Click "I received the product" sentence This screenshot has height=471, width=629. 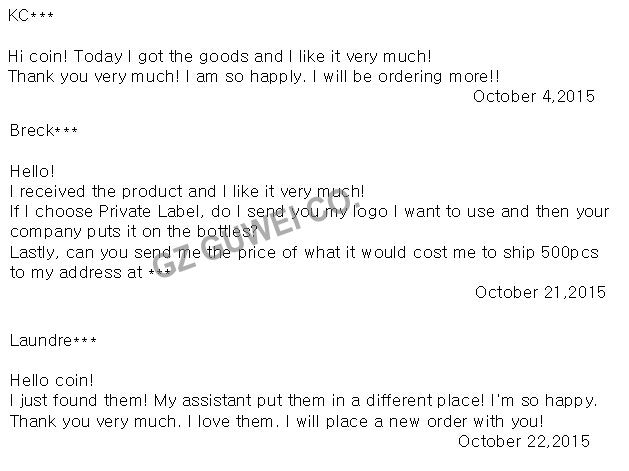tap(186, 191)
